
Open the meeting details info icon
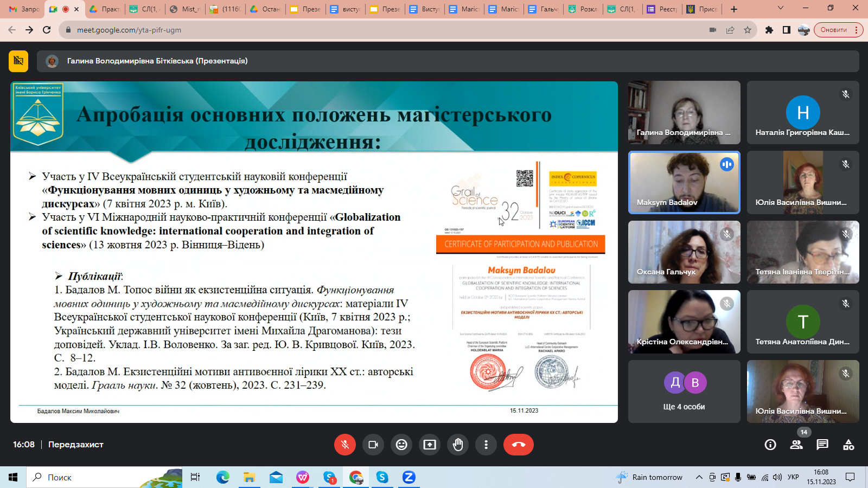[770, 445]
